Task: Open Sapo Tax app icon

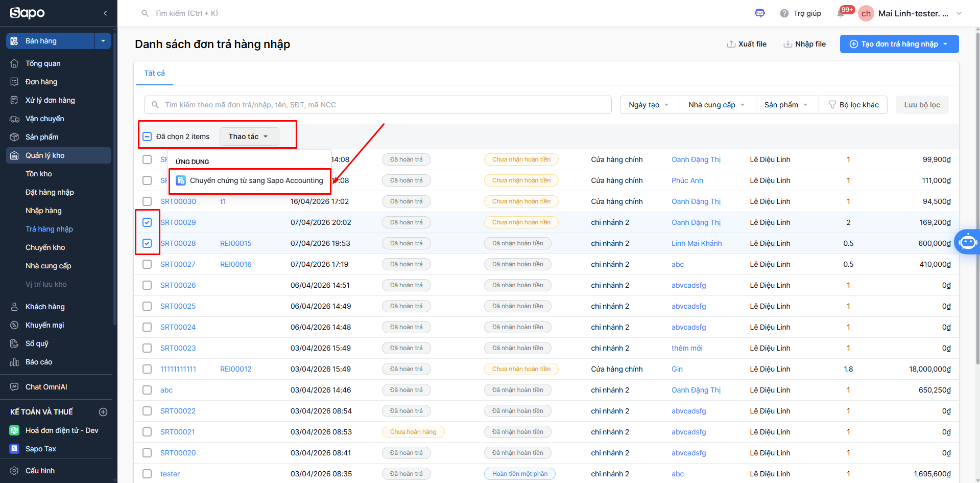Action: click(14, 449)
